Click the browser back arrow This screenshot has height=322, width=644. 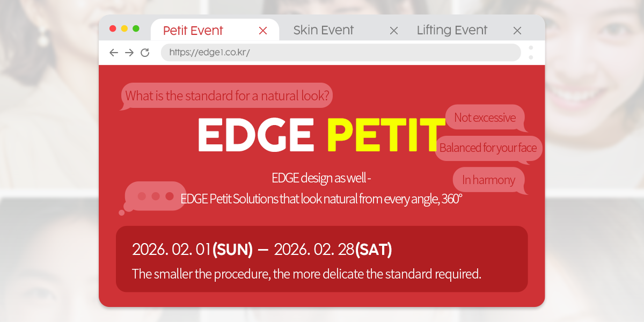pyautogui.click(x=113, y=53)
